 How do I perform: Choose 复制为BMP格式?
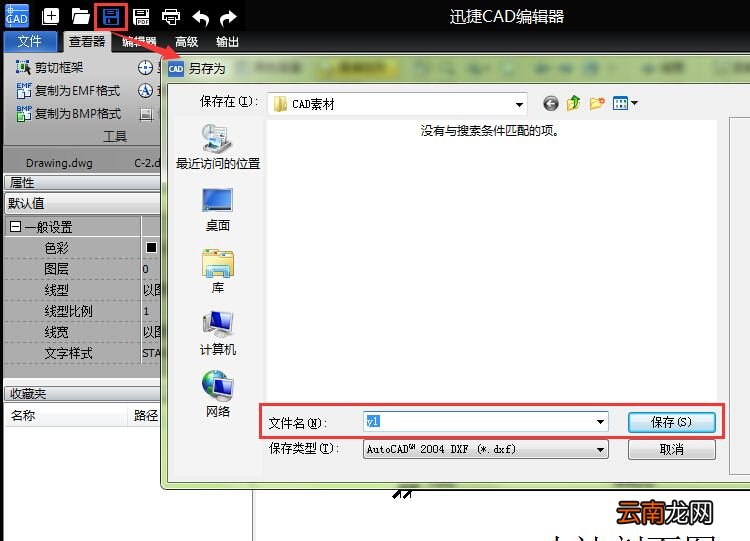[x=68, y=113]
